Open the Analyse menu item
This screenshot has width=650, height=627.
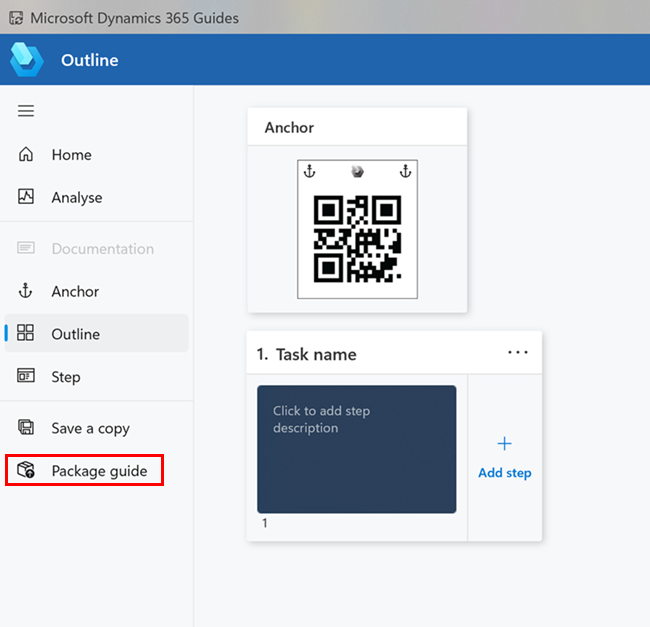point(96,197)
